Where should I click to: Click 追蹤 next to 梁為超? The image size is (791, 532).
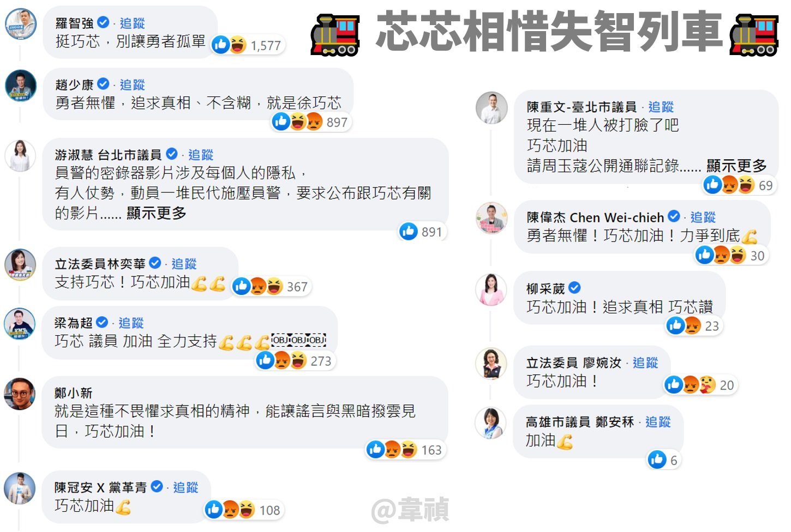(131, 323)
